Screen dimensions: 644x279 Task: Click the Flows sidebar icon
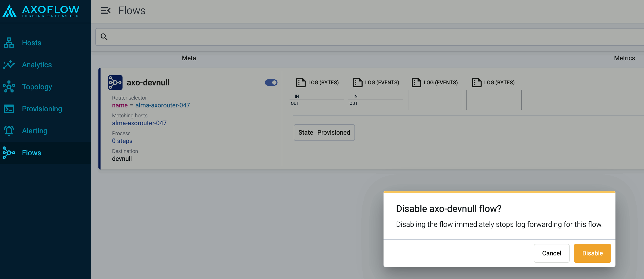click(9, 153)
